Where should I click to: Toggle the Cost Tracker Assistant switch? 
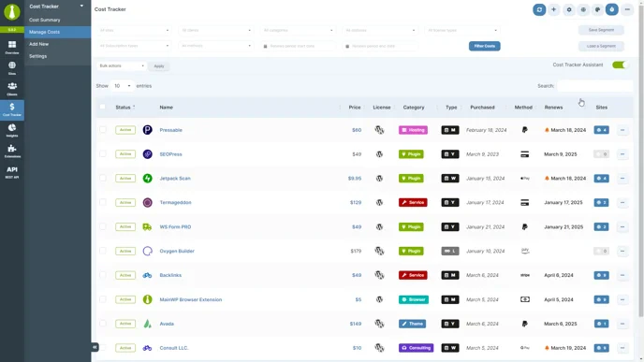point(619,65)
